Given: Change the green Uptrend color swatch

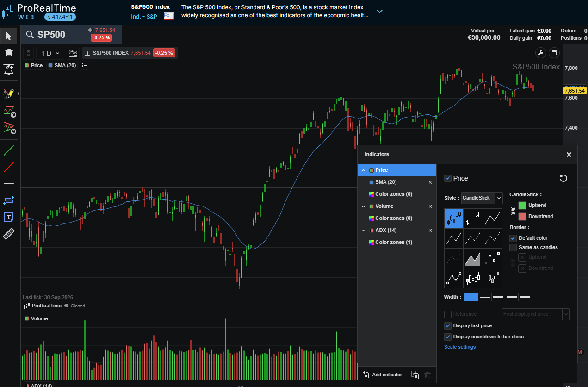Looking at the screenshot, I should coord(522,206).
